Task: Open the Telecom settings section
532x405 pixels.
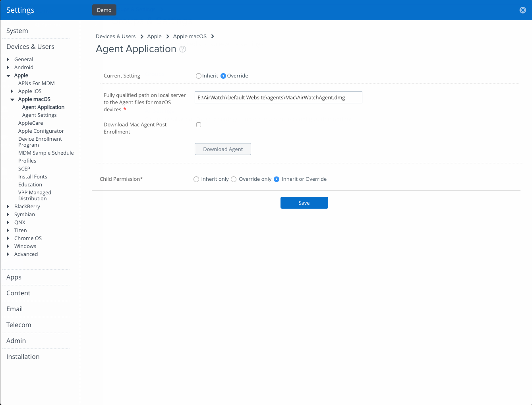Action: (x=19, y=325)
